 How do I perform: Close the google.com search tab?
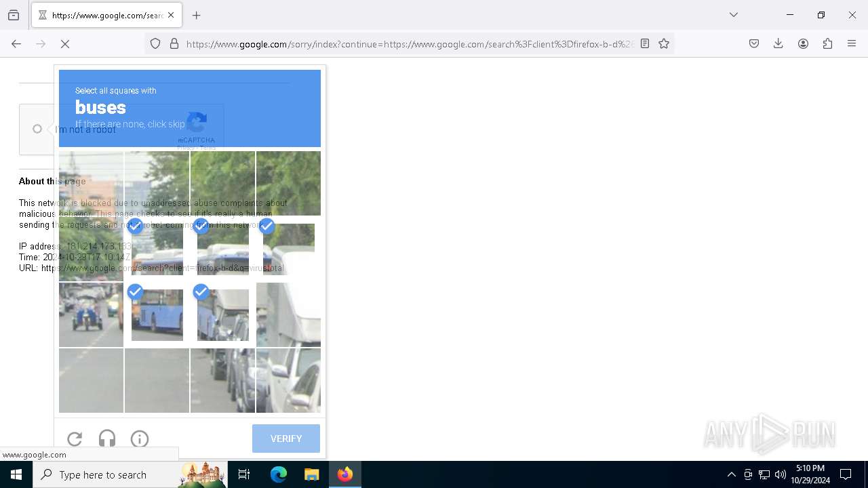click(x=171, y=15)
